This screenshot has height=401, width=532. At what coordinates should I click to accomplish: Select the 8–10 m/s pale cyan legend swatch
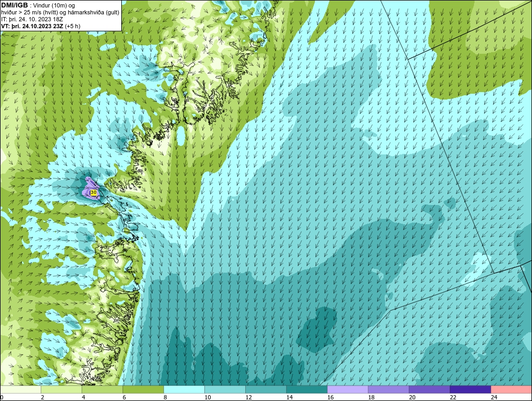tap(184, 389)
